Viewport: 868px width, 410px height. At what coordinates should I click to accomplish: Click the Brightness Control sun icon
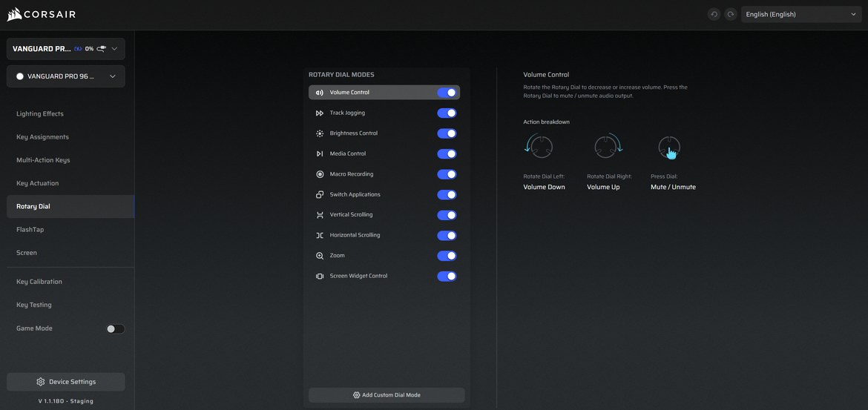pyautogui.click(x=320, y=133)
